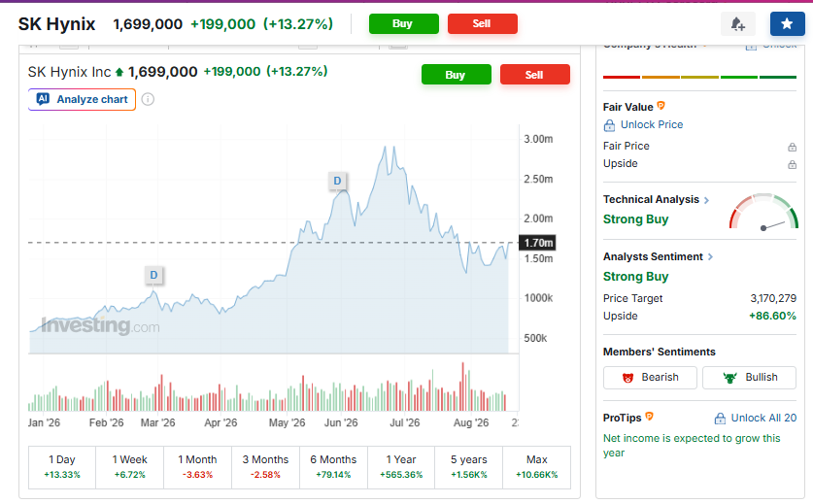Toggle the watchlist star button
The width and height of the screenshot is (813, 504).
pyautogui.click(x=787, y=24)
